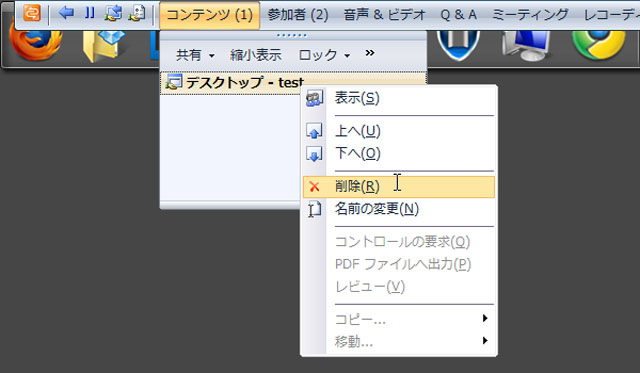Click the blue back arrow icon
The image size is (640, 373).
[66, 13]
